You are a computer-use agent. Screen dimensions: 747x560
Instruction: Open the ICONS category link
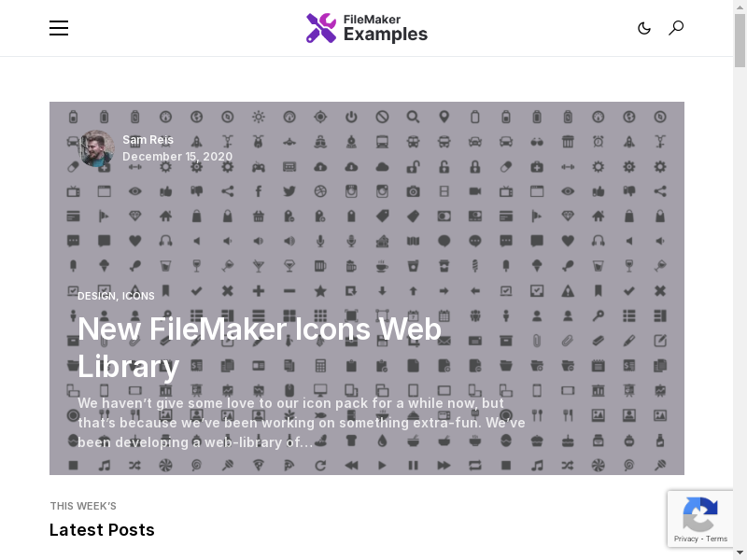point(138,296)
